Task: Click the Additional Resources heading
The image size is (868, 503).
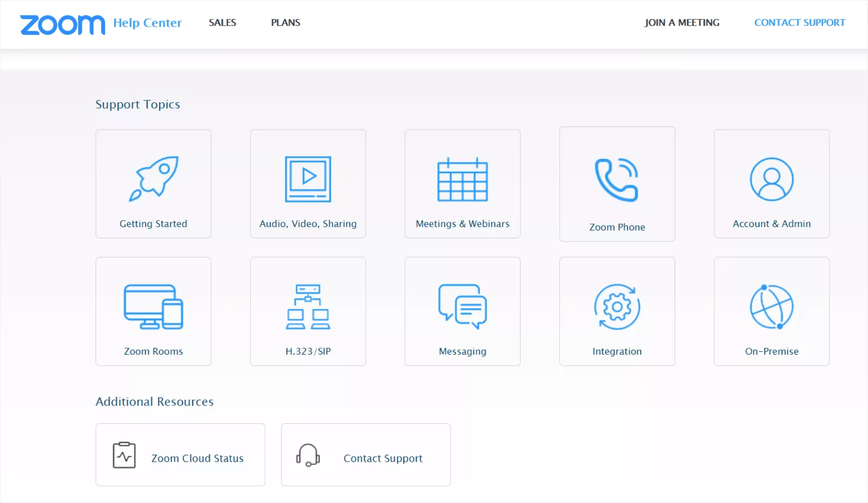Action: click(x=154, y=402)
